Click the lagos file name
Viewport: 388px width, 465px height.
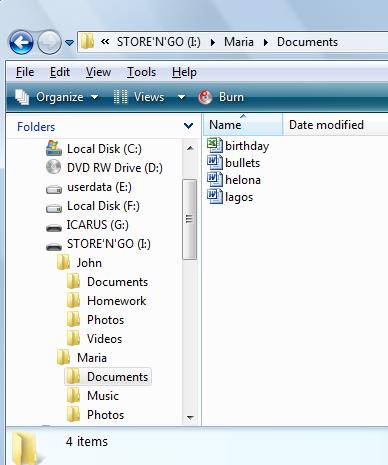click(x=239, y=197)
